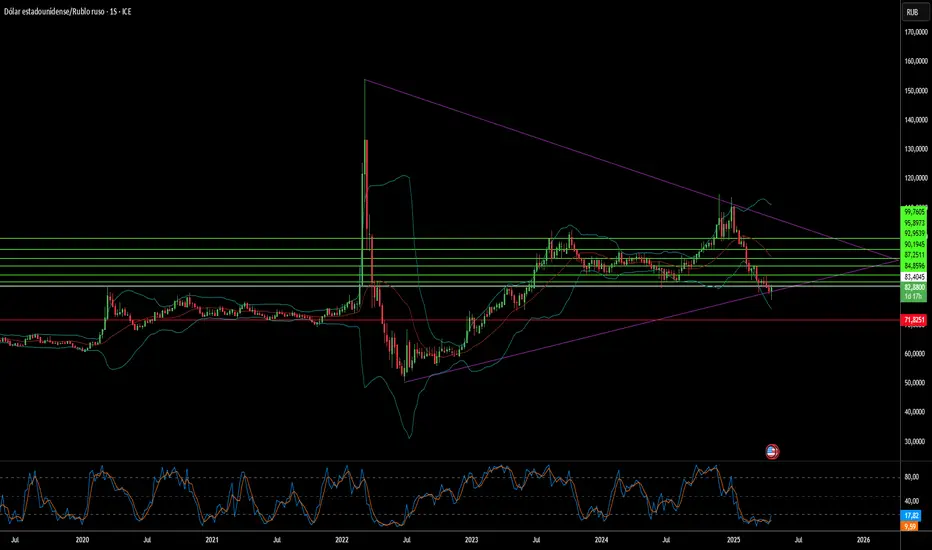
Task: Click the 2024 label on time axis
Action: click(x=602, y=540)
